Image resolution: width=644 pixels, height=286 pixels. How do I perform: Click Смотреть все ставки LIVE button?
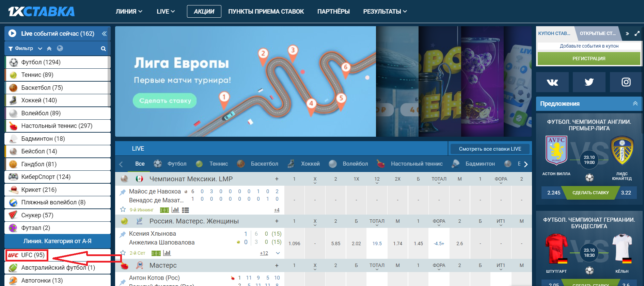point(490,149)
